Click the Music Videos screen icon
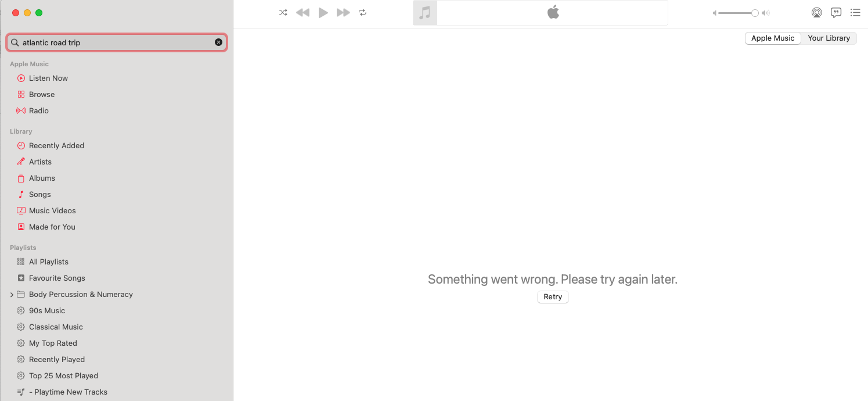Screen dimensions: 868x401 pyautogui.click(x=21, y=211)
